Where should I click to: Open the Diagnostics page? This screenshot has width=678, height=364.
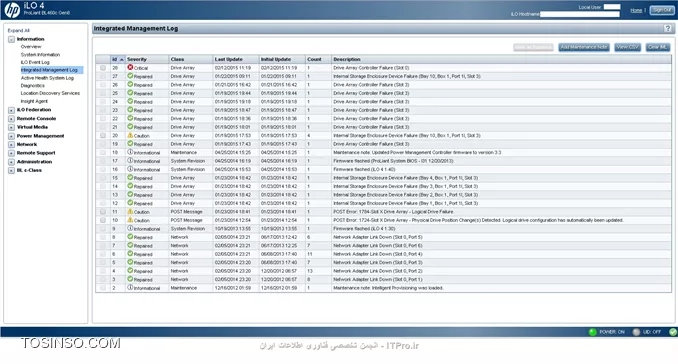click(33, 86)
